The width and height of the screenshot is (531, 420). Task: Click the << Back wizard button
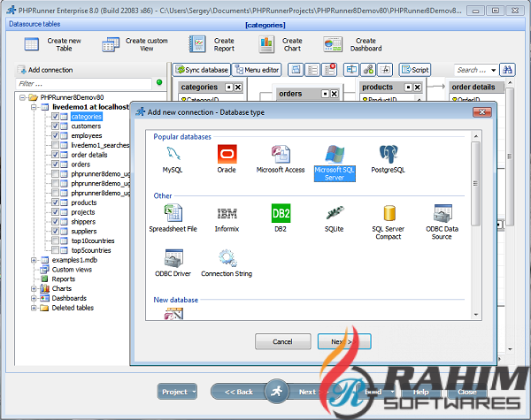coord(239,392)
